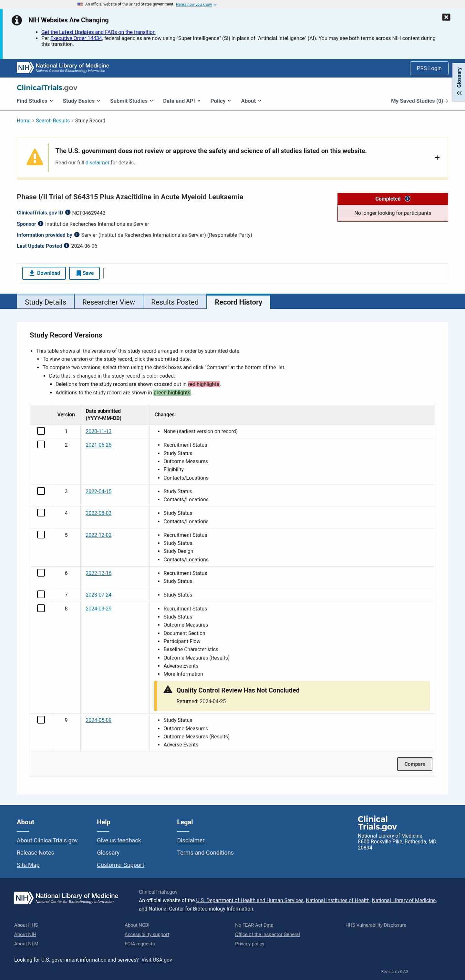Click the Compare button
Viewport: 465px width, 980px height.
[414, 764]
